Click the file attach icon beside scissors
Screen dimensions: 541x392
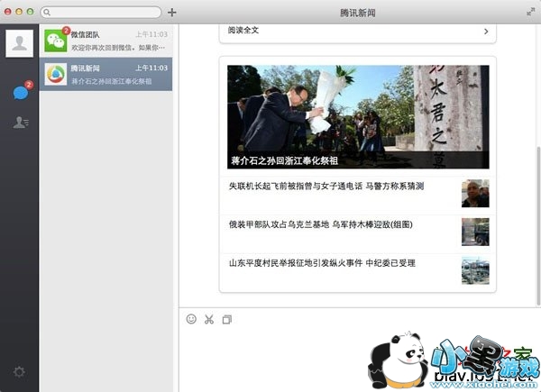click(x=227, y=319)
